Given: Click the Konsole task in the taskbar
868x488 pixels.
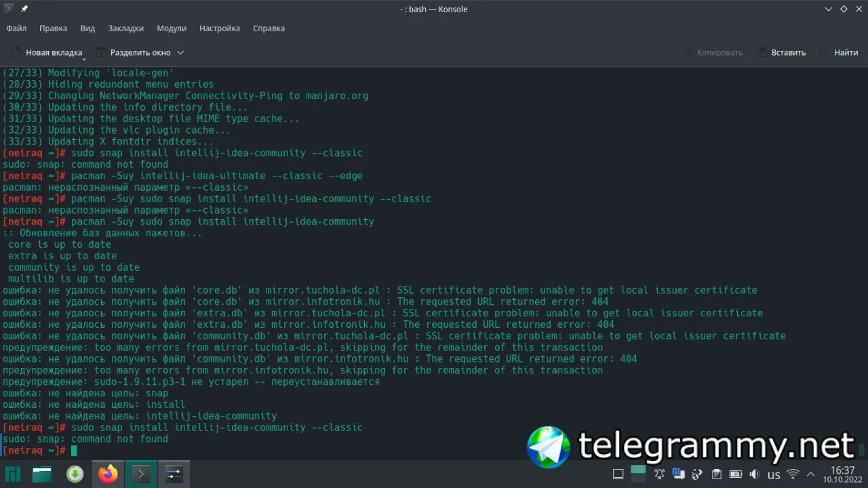Looking at the screenshot, I should tap(141, 473).
